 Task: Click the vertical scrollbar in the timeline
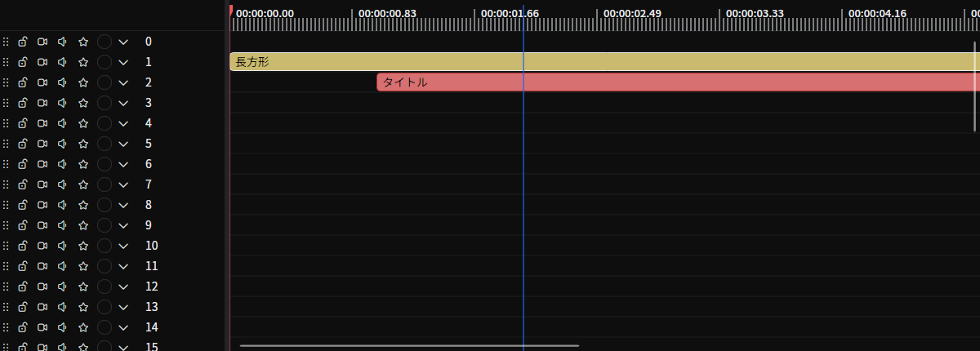pos(975,86)
